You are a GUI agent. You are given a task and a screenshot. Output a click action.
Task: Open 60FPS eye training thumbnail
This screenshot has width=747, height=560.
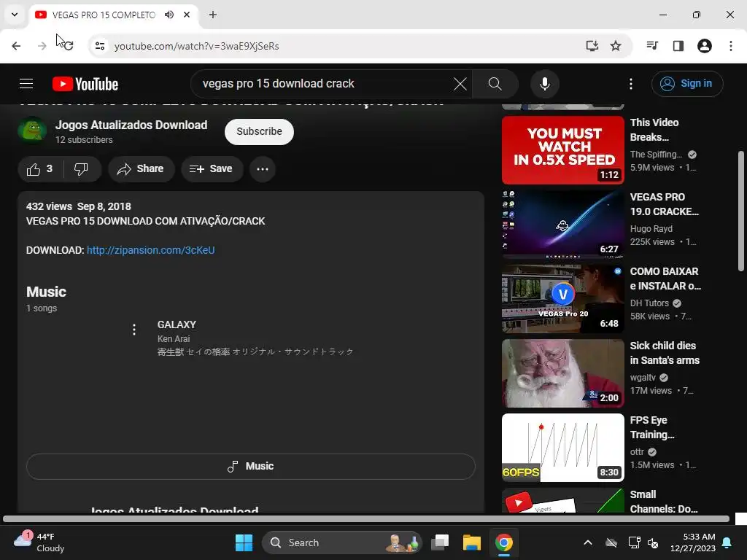(x=562, y=448)
